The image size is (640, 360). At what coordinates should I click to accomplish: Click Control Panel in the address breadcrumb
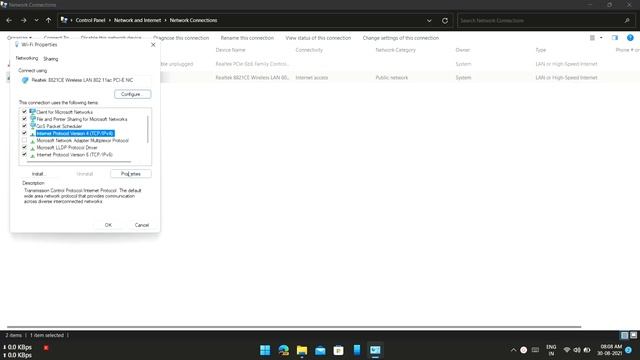tap(90, 20)
